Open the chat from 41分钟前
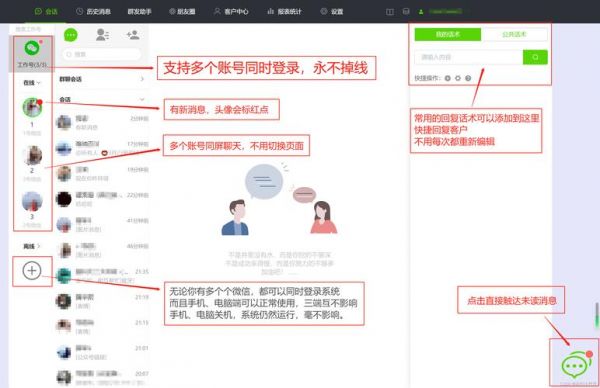The image size is (600, 388). coord(102,225)
